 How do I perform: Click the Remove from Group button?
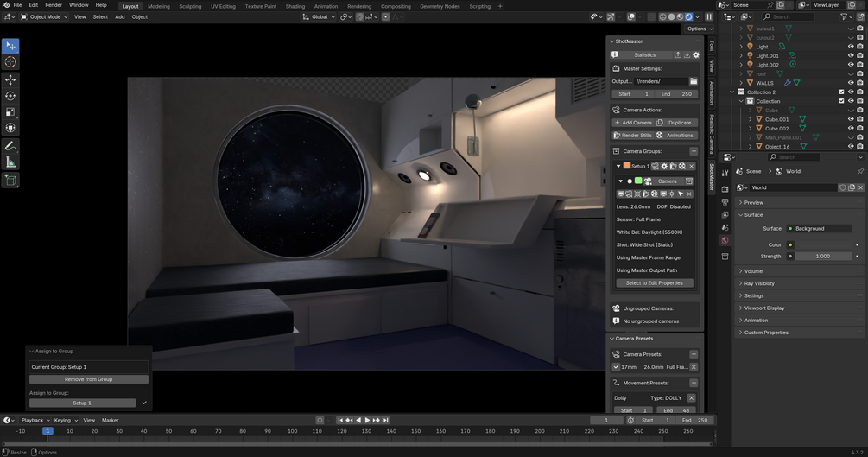(x=89, y=379)
